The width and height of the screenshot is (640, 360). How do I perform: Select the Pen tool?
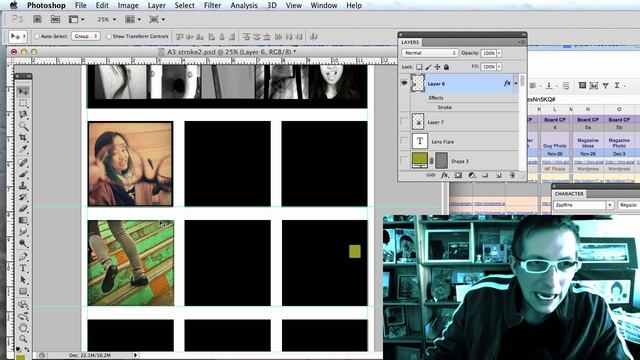coord(23,257)
